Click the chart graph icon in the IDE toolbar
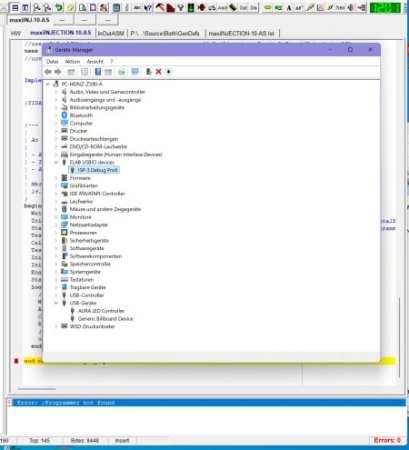Viewport: 409px width, 450px height. 320,7
